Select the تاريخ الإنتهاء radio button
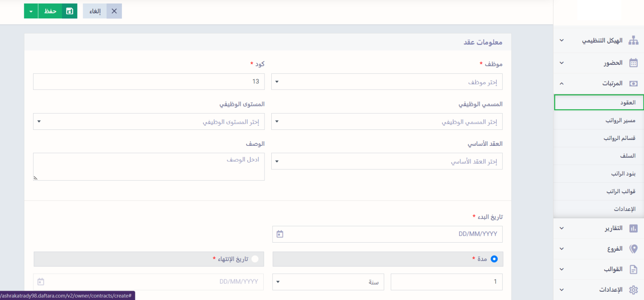This screenshot has height=300, width=644. (255, 259)
